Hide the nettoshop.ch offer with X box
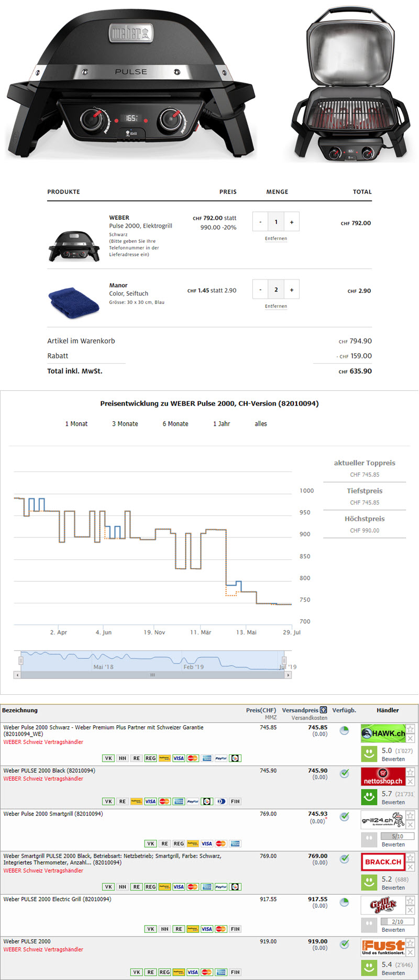Image resolution: width=419 pixels, height=980 pixels. [410, 782]
